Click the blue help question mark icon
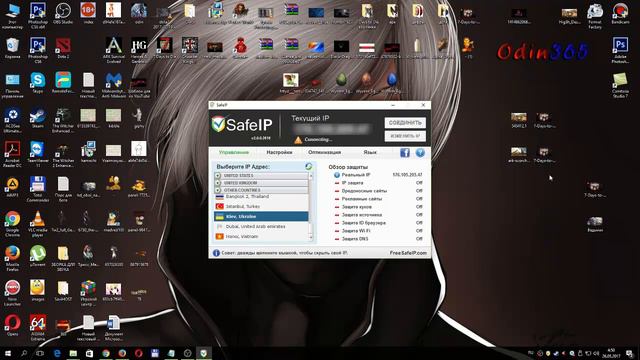 (420, 153)
